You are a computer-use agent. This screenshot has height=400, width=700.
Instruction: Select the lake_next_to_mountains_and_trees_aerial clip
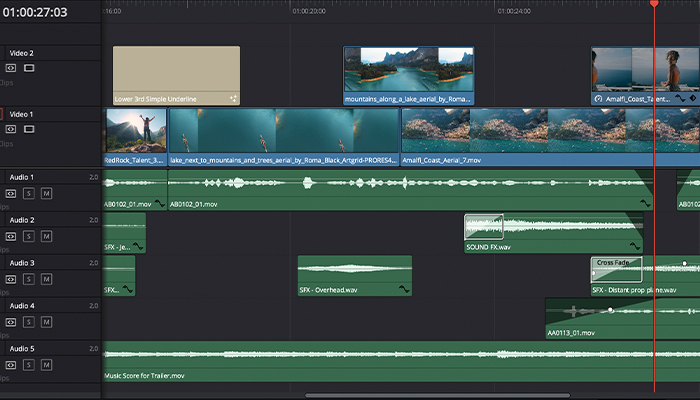(x=284, y=137)
